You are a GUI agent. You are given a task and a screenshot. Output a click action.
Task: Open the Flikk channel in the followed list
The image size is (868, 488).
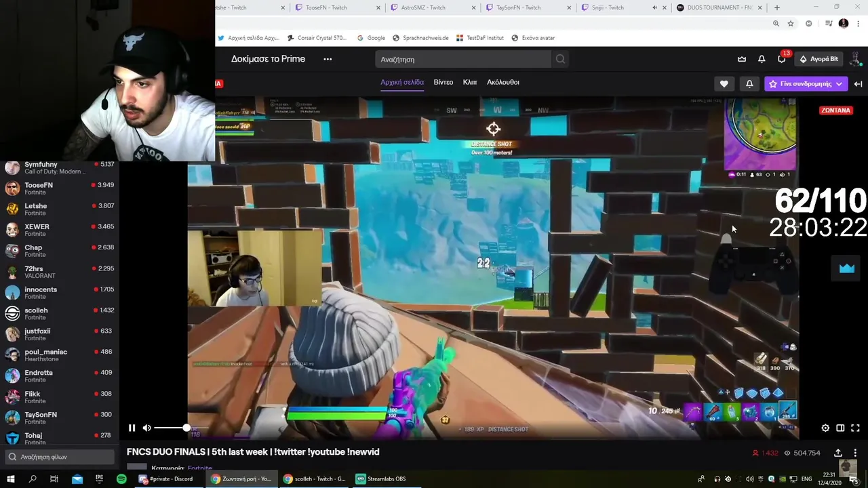click(60, 397)
